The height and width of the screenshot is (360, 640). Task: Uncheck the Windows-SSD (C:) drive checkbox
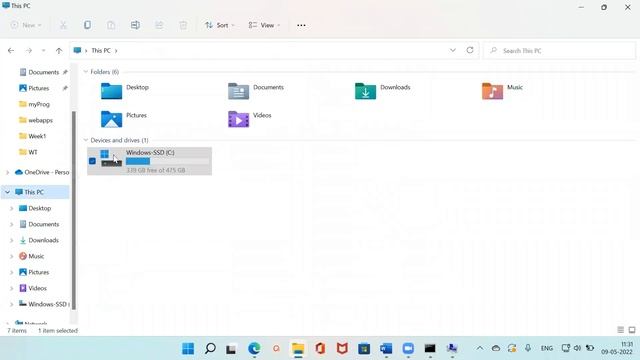tap(92, 161)
